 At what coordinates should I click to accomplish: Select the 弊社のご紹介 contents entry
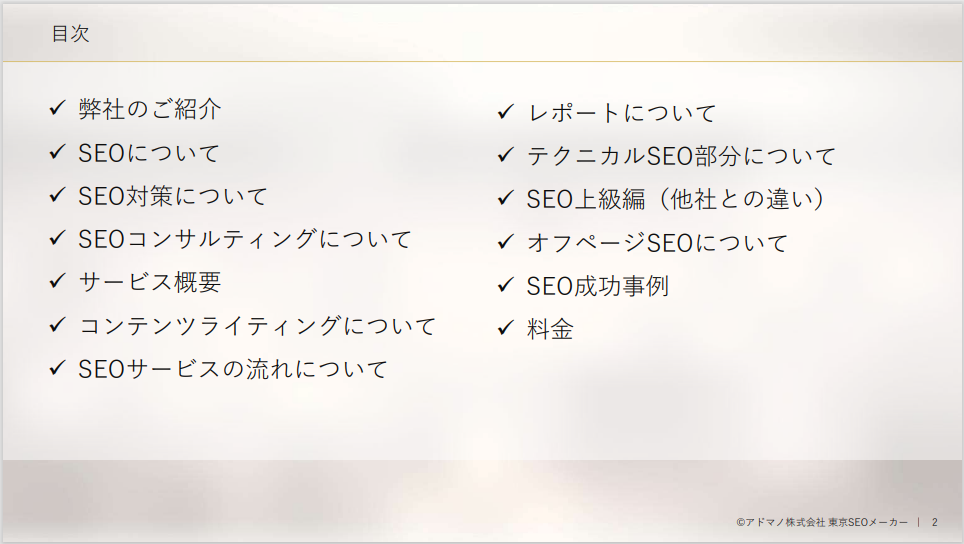(x=150, y=109)
